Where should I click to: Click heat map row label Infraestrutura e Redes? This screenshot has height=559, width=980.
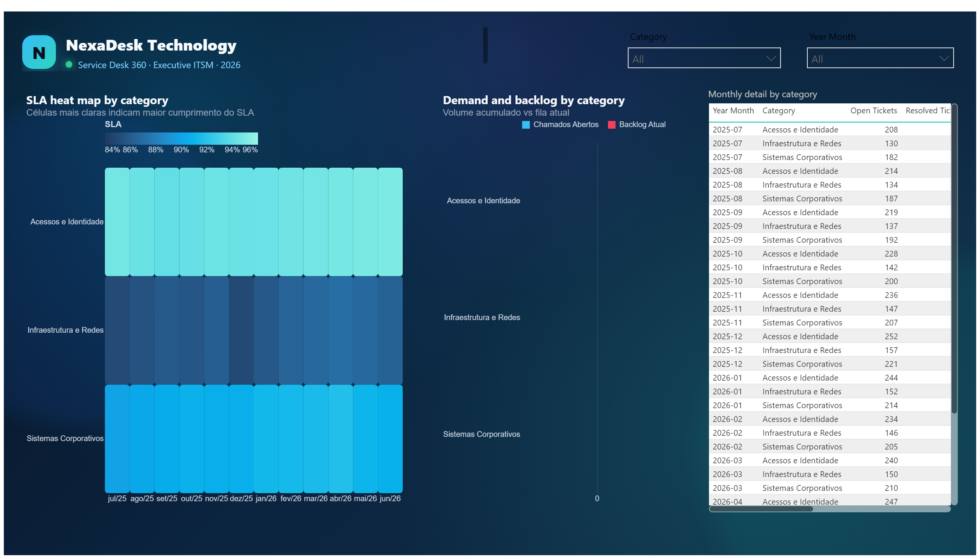[x=65, y=330]
